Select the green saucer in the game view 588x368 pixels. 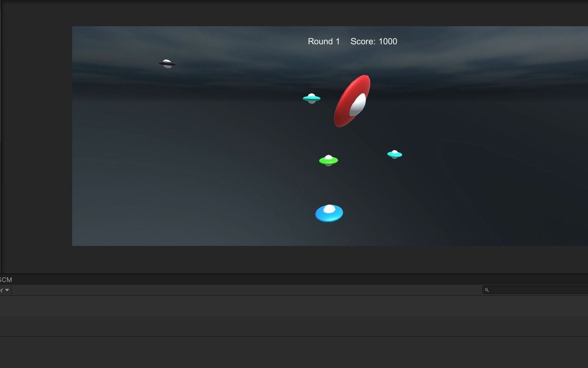[x=328, y=161]
